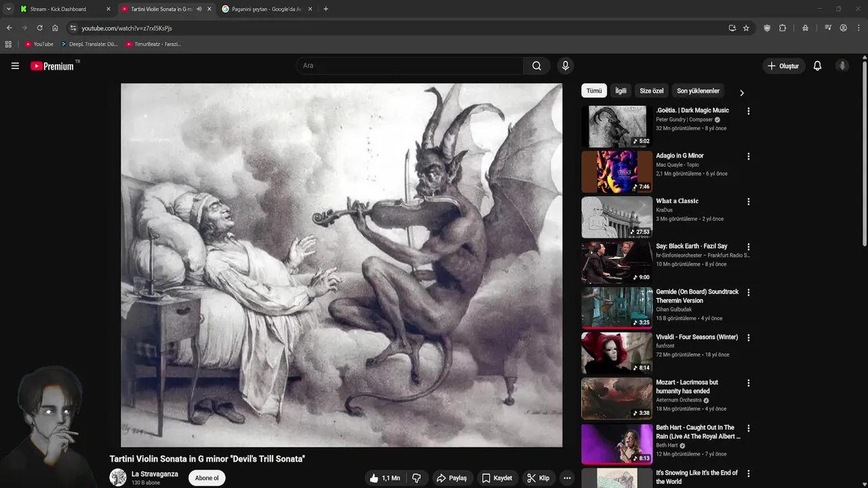Viewport: 868px width, 488px height.
Task: Open the tab search dropdown arrow
Action: (x=8, y=9)
